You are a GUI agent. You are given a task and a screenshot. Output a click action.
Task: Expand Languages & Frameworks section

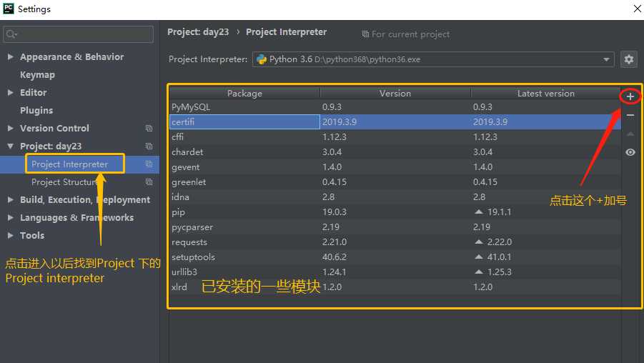(10, 218)
